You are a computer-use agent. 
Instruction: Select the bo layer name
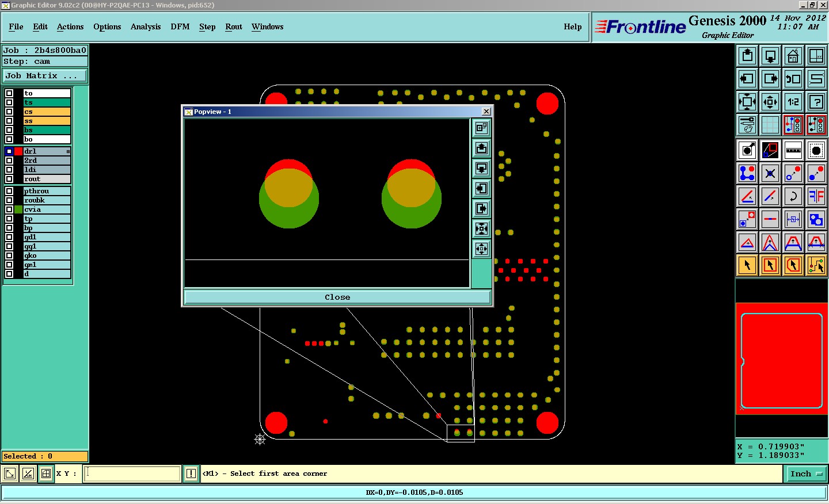pos(47,139)
